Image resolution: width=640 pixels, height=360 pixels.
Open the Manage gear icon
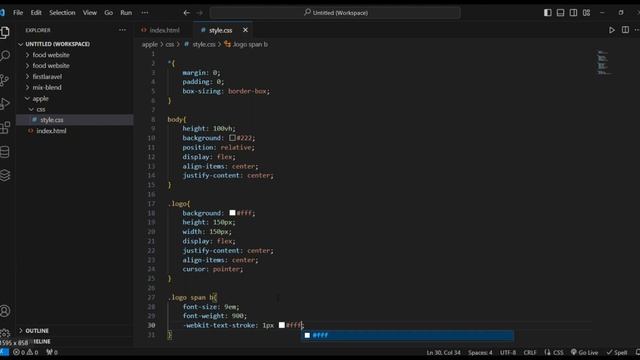pos(5,333)
